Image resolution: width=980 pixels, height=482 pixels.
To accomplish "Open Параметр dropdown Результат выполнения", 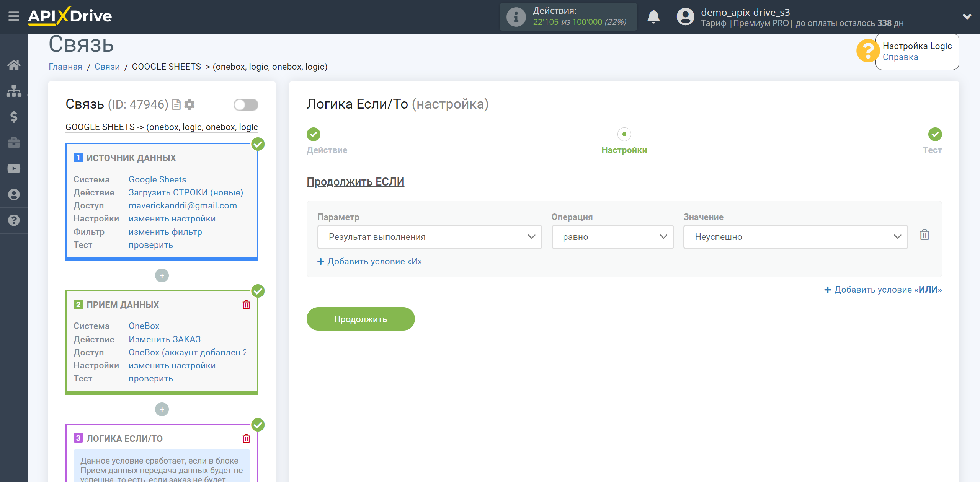I will tap(430, 237).
